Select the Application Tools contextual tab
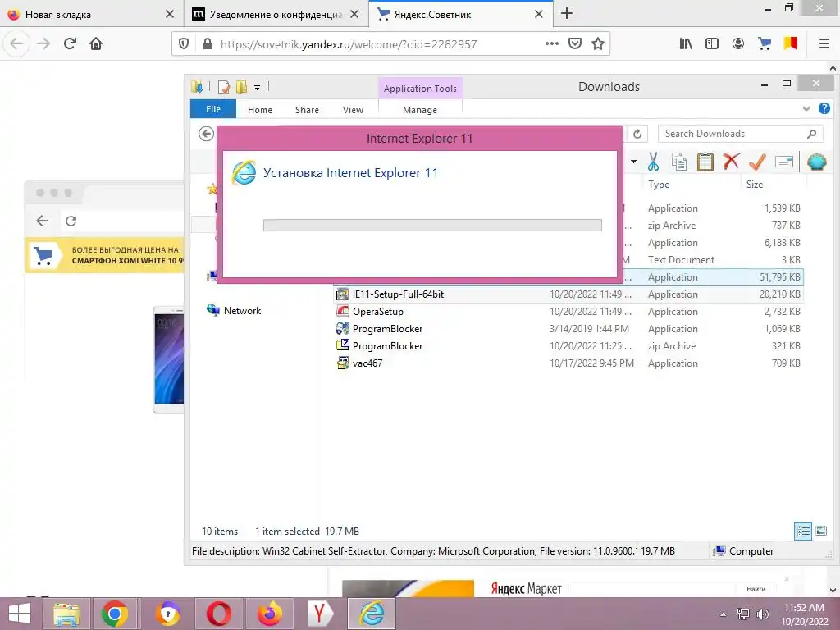This screenshot has width=840, height=630. 420,89
